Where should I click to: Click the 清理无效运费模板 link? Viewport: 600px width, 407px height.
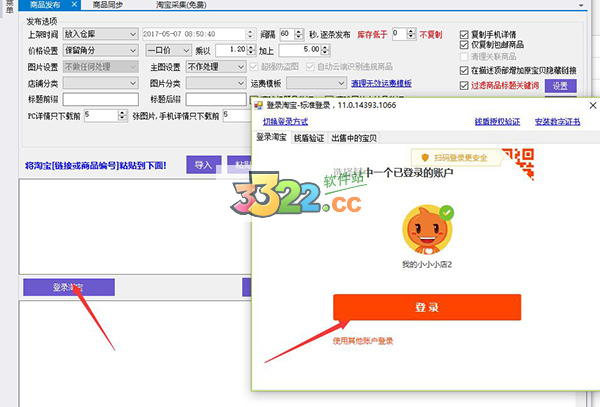pos(381,83)
